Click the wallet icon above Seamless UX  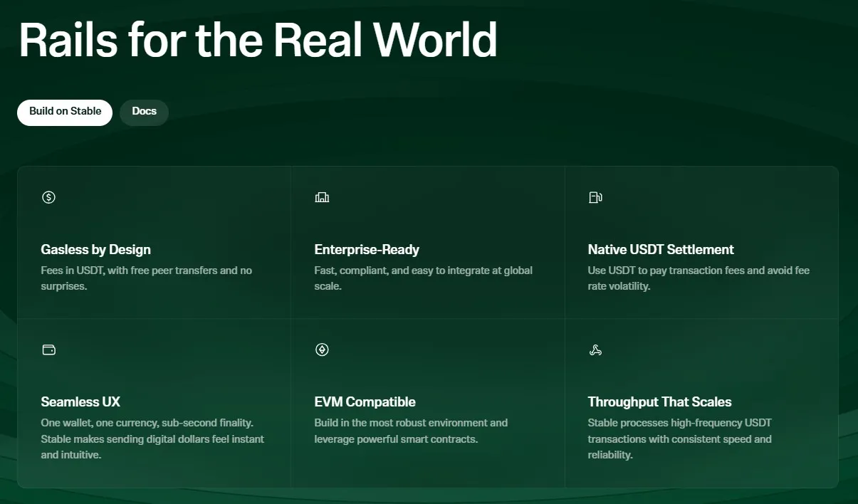pyautogui.click(x=48, y=350)
